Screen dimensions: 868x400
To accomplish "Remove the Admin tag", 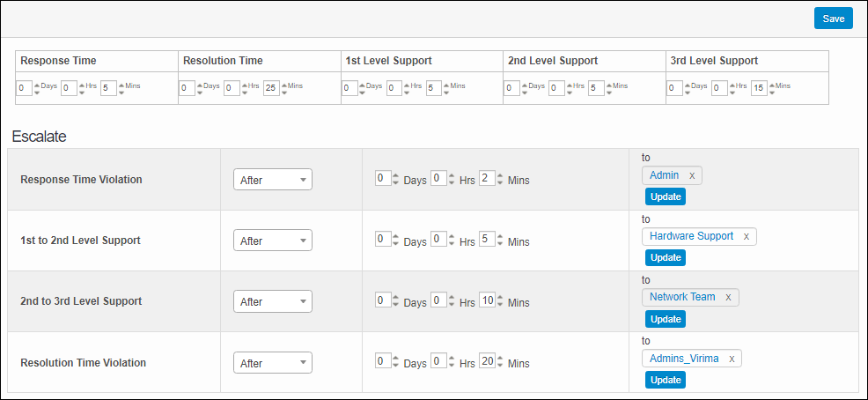I will (x=692, y=175).
